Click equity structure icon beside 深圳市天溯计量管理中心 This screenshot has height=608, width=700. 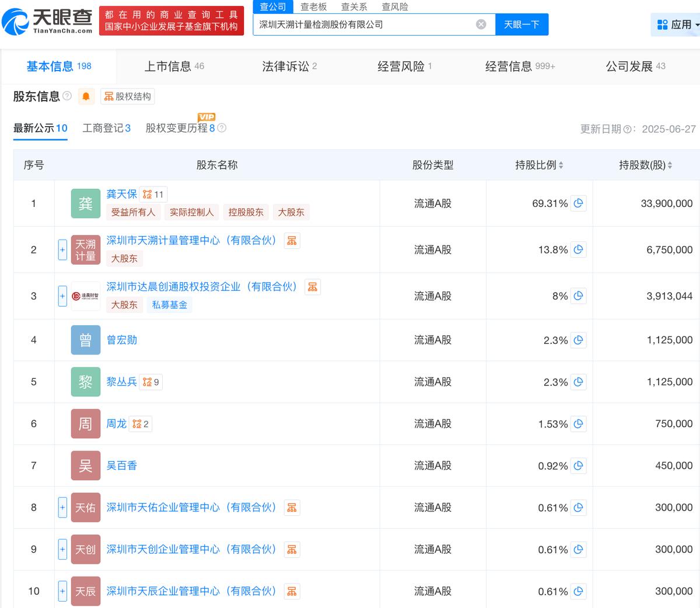coord(292,241)
